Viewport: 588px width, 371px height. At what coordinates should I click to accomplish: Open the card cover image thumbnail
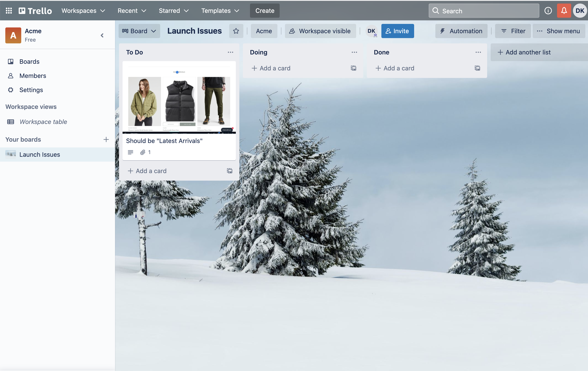tap(179, 98)
